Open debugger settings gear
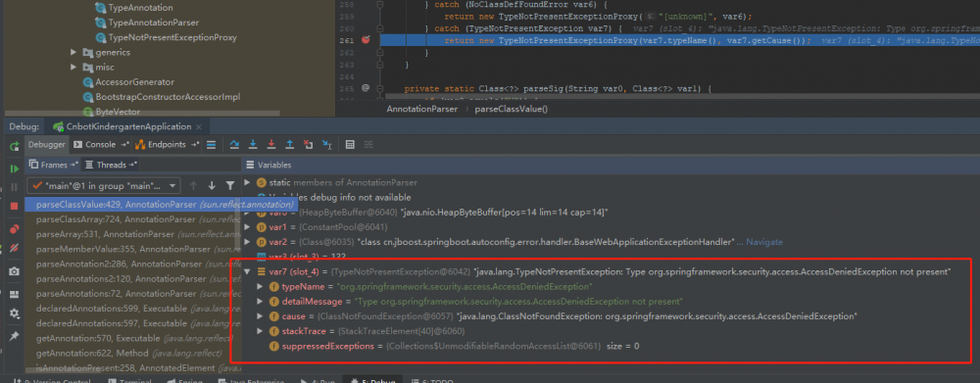Viewport: 980px width, 383px height. point(14,313)
